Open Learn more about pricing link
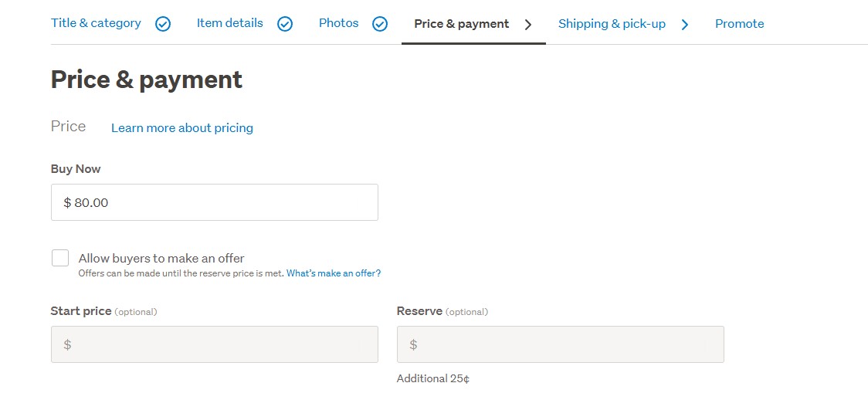Image resolution: width=868 pixels, height=410 pixels. 182,128
